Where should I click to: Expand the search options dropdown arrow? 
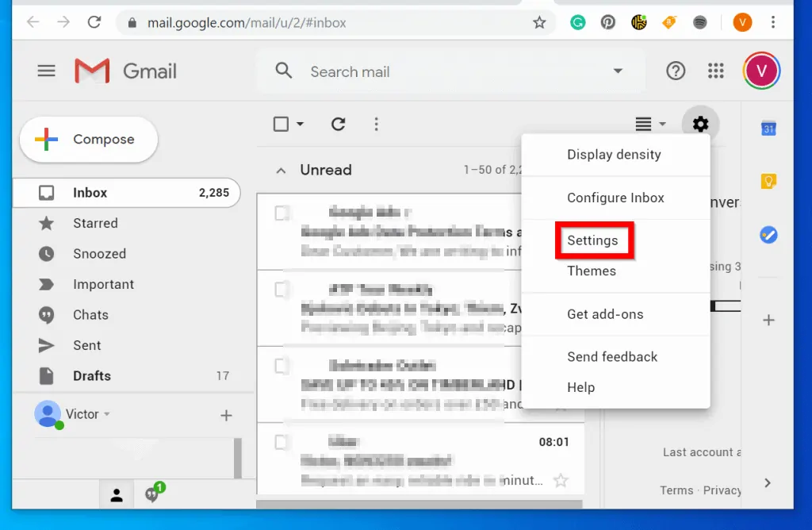[x=618, y=71]
